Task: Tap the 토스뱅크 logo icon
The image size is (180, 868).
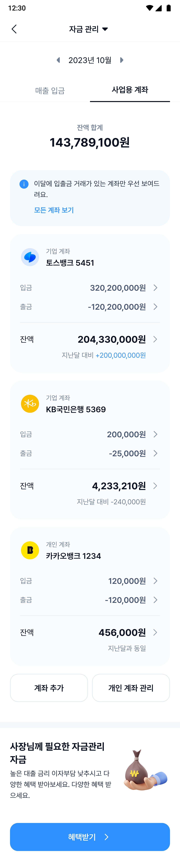Action: click(x=30, y=257)
